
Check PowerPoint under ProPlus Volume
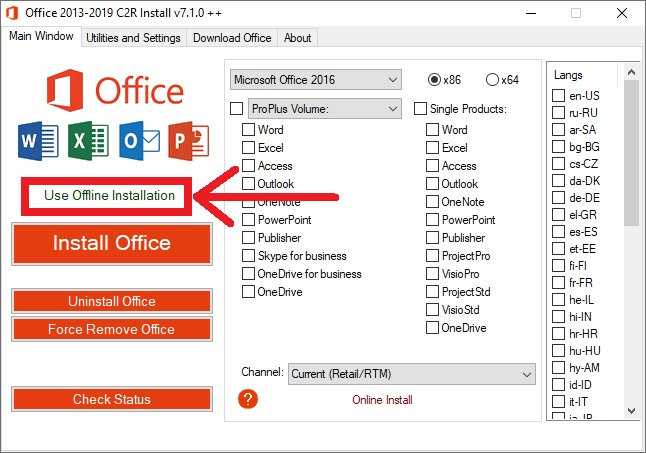[248, 219]
